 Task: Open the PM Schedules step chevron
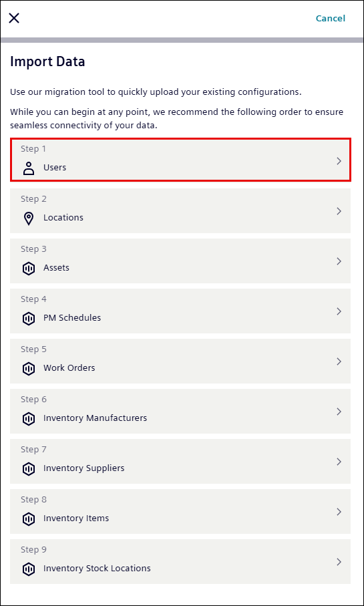pos(339,311)
